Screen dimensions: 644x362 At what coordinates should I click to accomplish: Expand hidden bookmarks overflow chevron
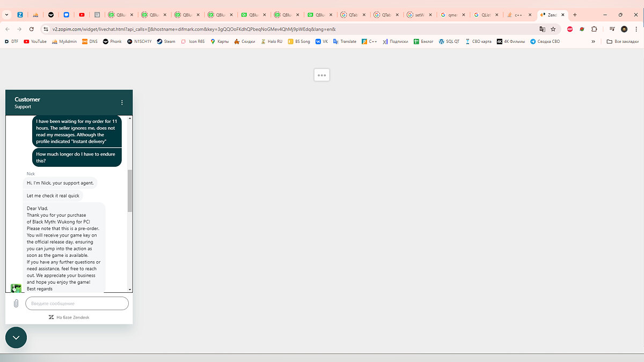tap(593, 41)
